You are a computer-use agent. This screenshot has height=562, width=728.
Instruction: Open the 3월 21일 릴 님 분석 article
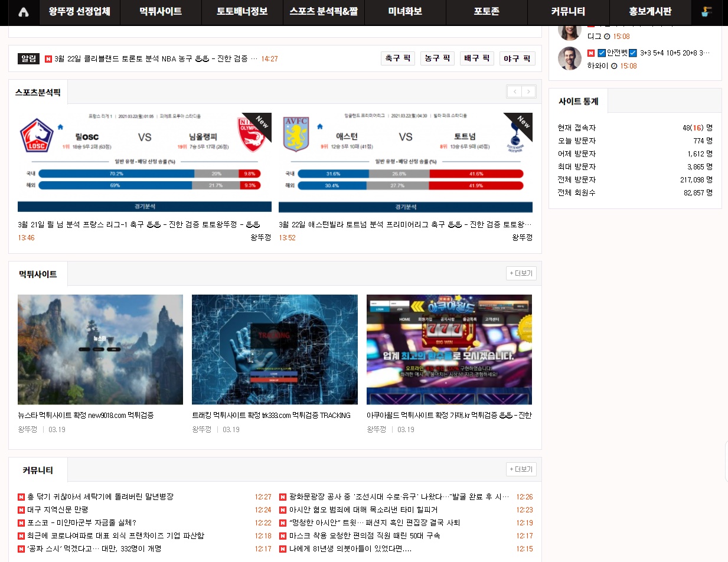tap(139, 224)
